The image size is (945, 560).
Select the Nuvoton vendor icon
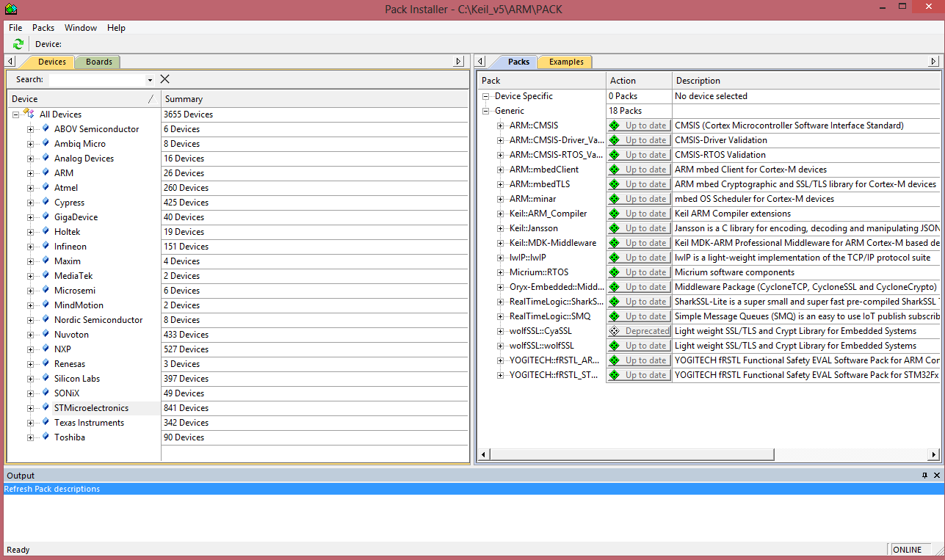point(46,334)
